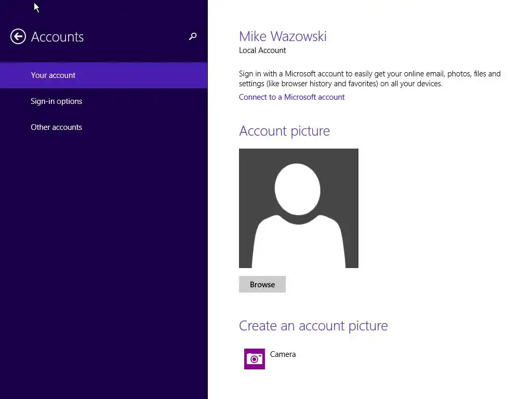Open Sign-in options
This screenshot has width=532, height=399.
coord(104,101)
